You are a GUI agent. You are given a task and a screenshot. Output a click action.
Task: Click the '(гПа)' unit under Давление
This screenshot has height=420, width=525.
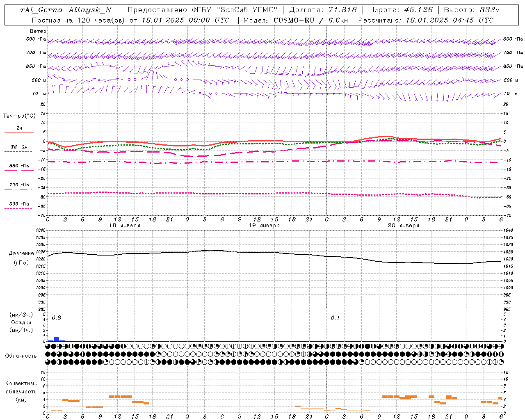pos(21,262)
